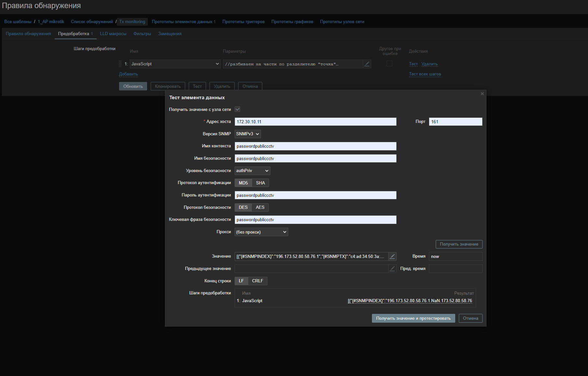This screenshot has width=588, height=376.
Task: Switch line ending to CRLF
Action: pos(257,281)
